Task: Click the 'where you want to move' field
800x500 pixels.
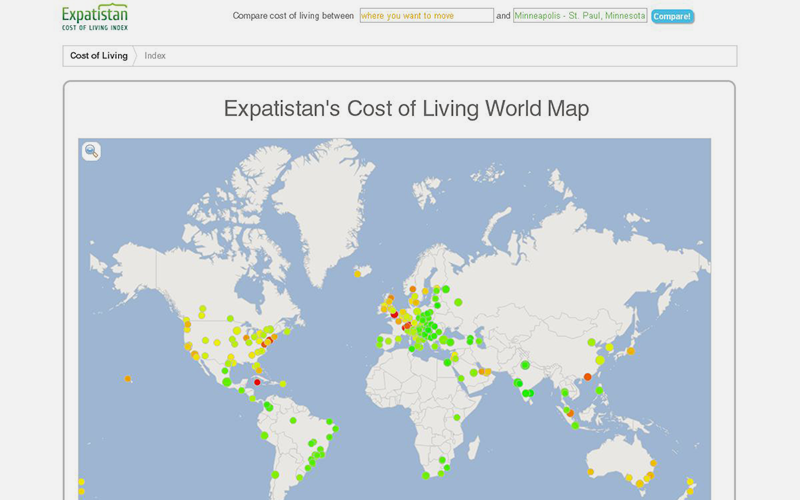Action: 426,16
